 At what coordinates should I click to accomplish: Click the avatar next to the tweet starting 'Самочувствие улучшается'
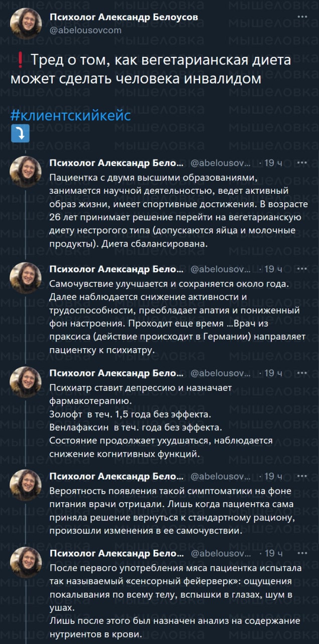pos(26,277)
